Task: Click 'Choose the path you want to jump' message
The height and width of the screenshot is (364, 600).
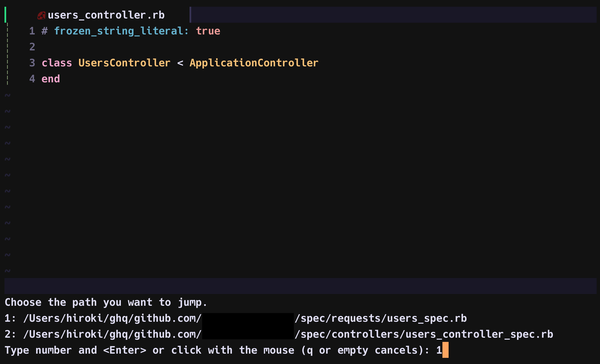Action: click(x=106, y=302)
